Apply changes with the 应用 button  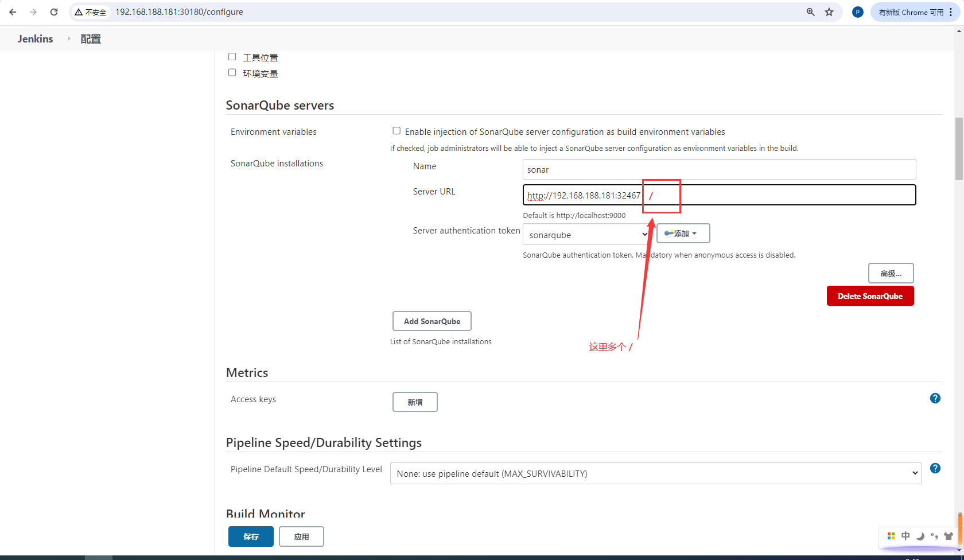point(301,536)
